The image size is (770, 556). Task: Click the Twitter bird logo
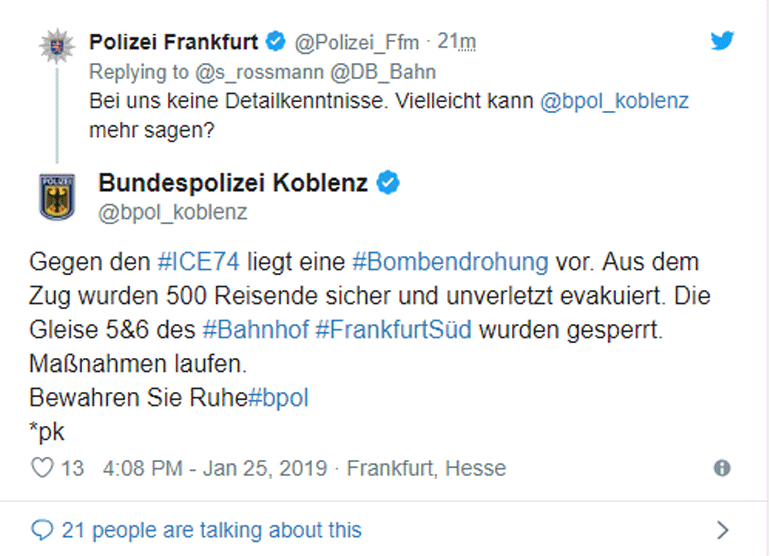click(722, 41)
